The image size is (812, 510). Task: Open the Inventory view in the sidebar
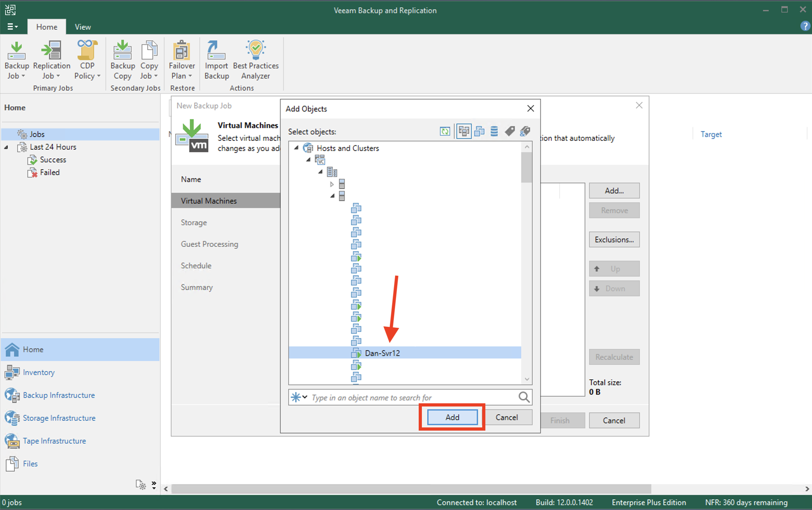[x=80, y=372]
